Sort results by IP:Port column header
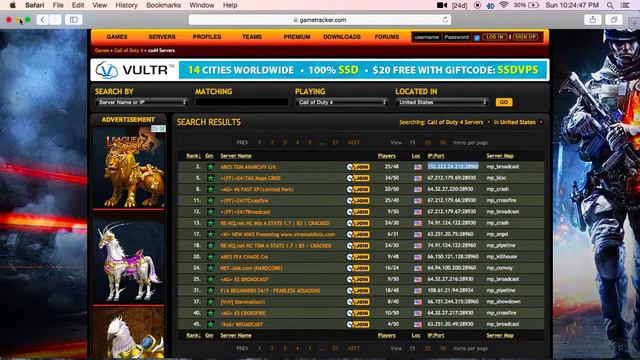 click(436, 156)
